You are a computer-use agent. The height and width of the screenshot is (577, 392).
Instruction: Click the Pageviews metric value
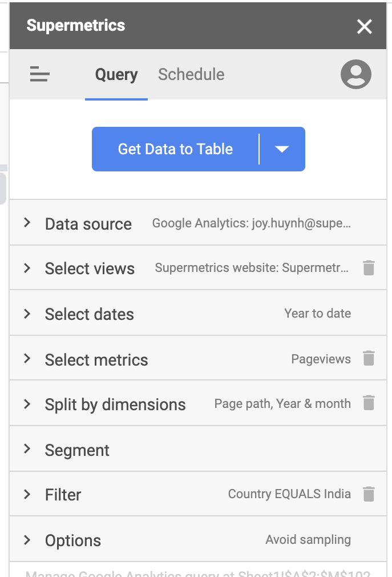pyautogui.click(x=321, y=359)
